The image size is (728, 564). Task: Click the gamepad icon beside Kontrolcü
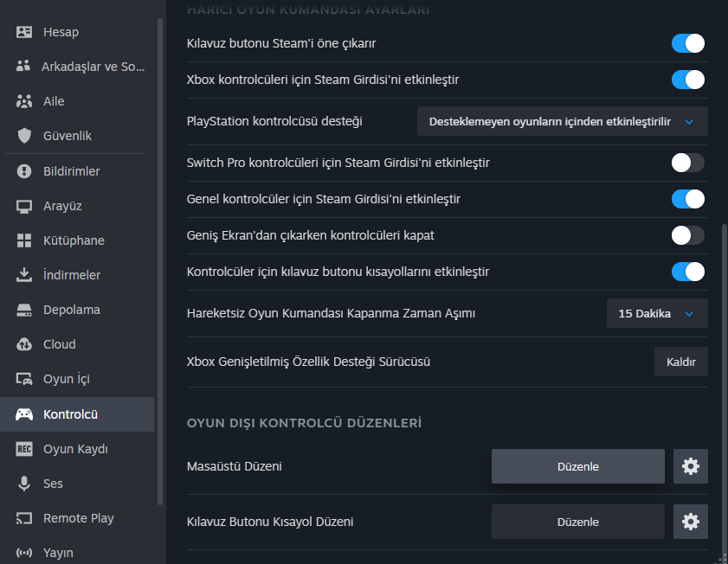click(24, 414)
